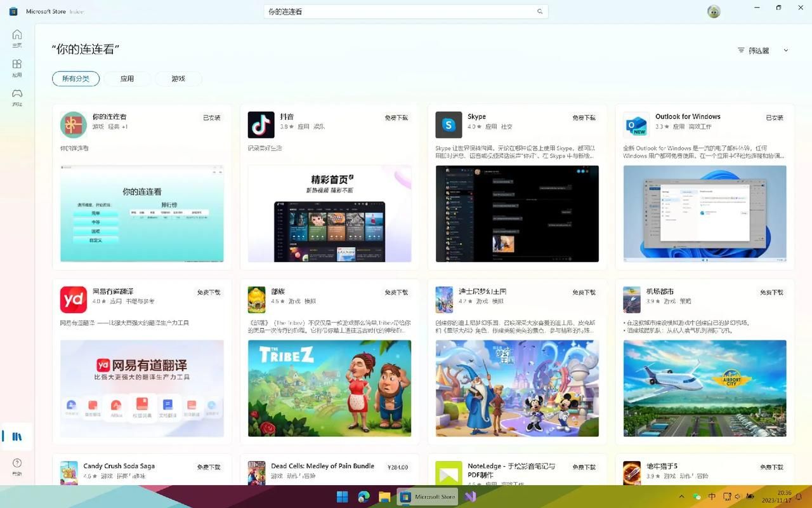The image size is (812, 508).
Task: Click the volume speaker tray icon
Action: (737, 497)
